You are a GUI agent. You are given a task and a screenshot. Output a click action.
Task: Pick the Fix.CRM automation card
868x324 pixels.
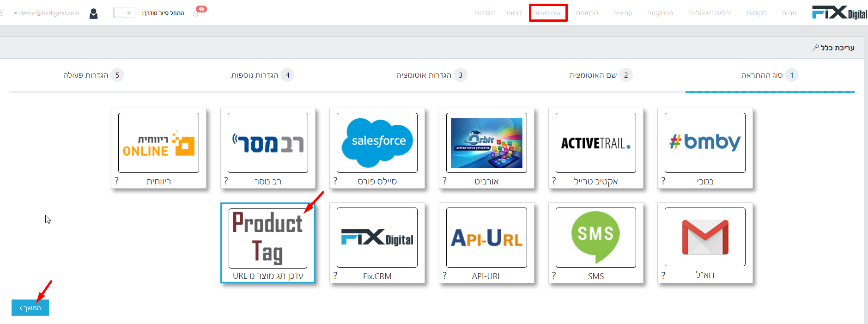click(377, 243)
